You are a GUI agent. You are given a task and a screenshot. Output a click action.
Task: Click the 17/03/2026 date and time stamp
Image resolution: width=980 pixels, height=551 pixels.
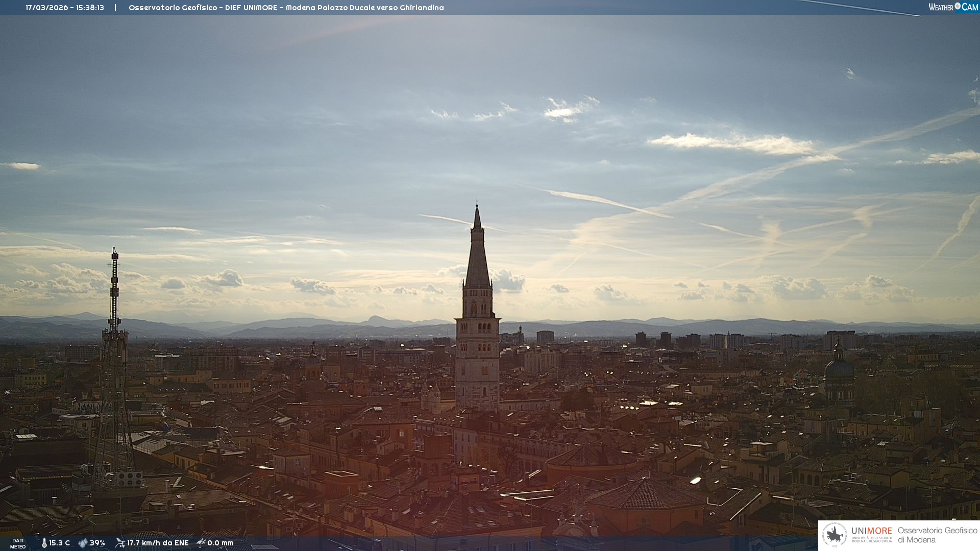pyautogui.click(x=65, y=8)
